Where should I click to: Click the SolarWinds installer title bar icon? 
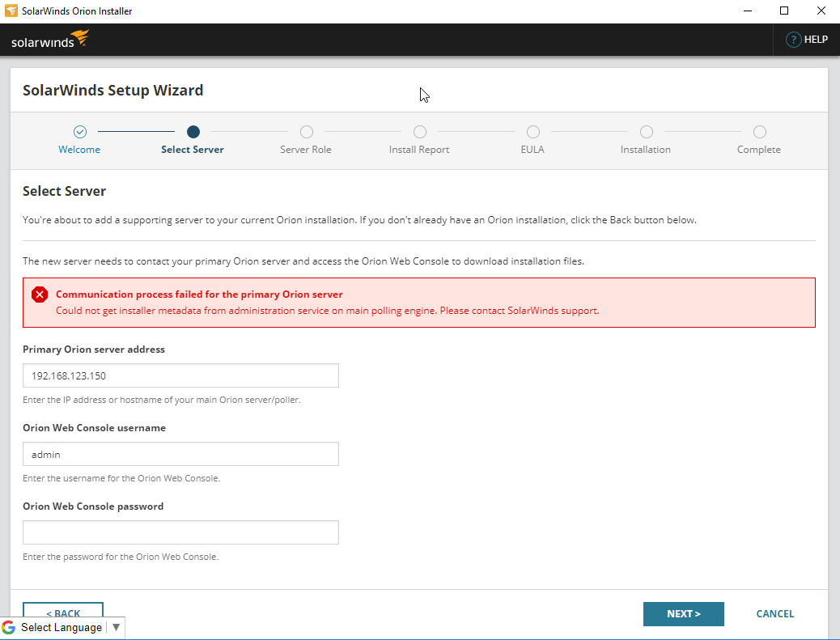point(11,11)
